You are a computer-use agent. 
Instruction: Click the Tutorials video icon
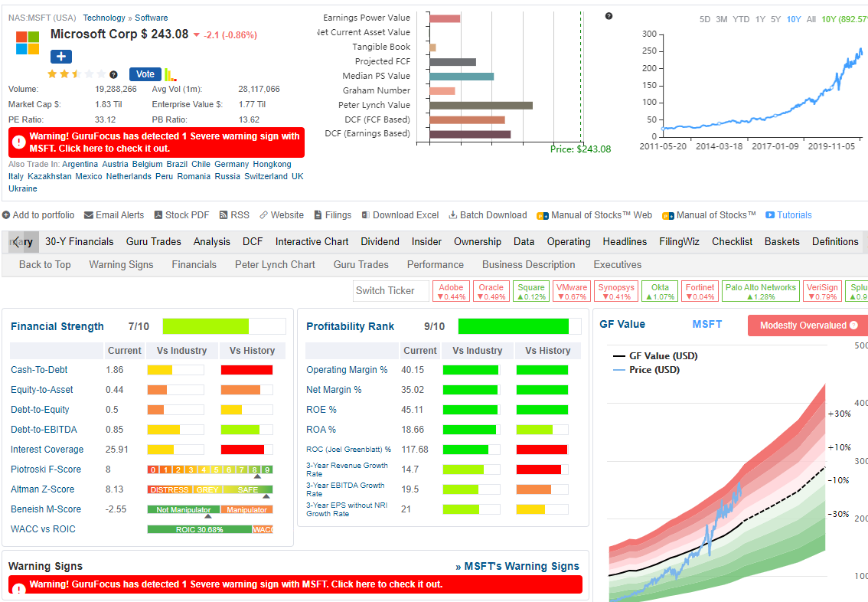[770, 215]
